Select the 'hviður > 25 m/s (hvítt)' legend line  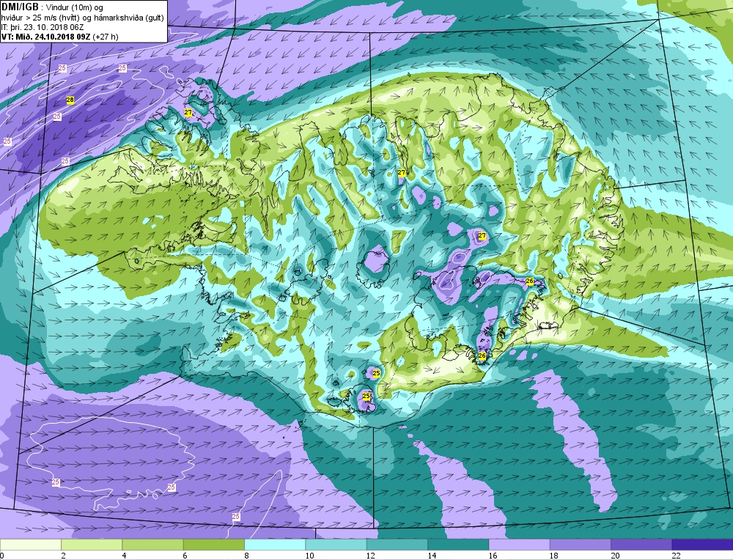(40, 18)
